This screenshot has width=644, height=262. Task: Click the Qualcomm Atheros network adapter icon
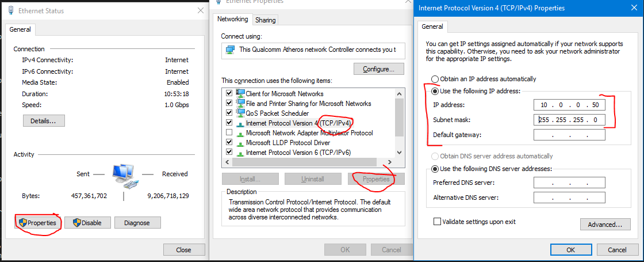pos(230,50)
